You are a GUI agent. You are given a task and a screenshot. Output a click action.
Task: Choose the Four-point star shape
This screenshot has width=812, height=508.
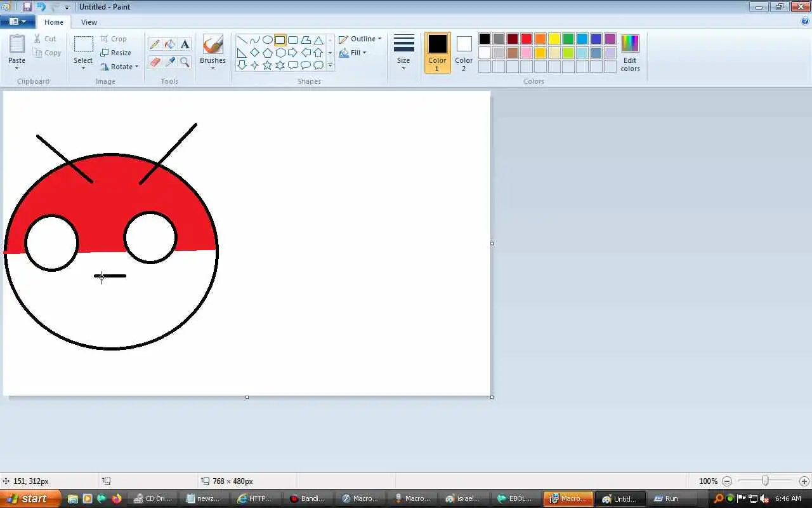click(x=254, y=65)
